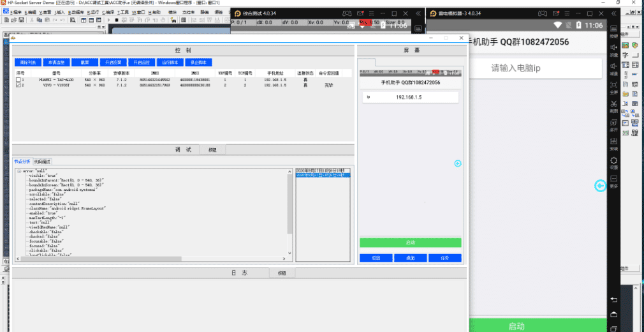
Task: Click the 完毕 cell in the VIVO row
Action: click(x=328, y=85)
